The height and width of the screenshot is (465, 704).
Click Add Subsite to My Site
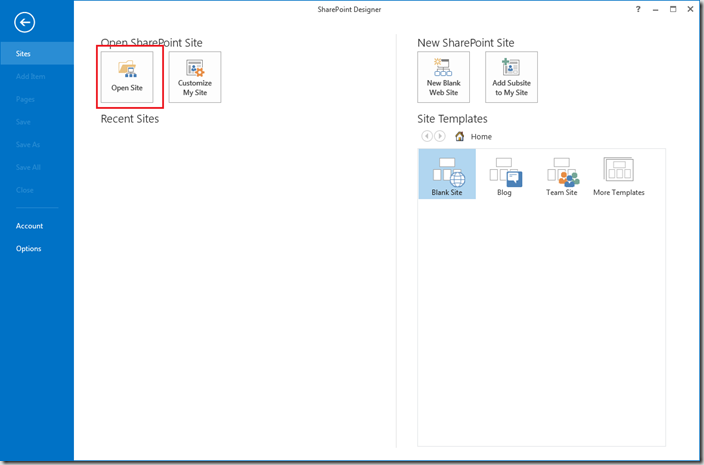[511, 77]
